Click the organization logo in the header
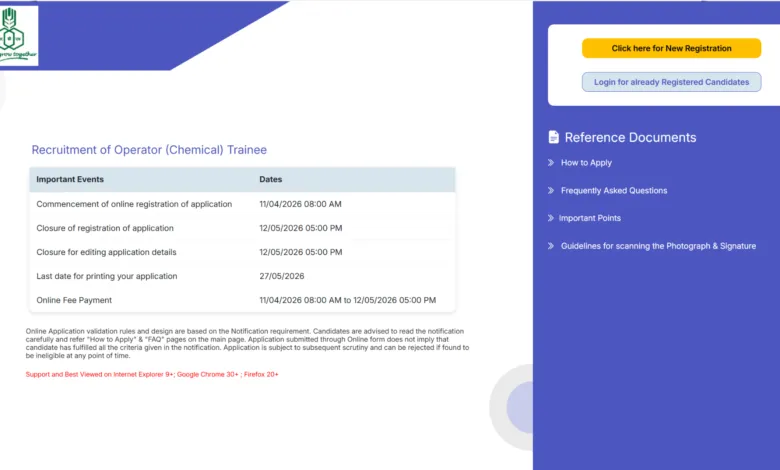Viewport: 780px width, 470px height. [x=18, y=35]
